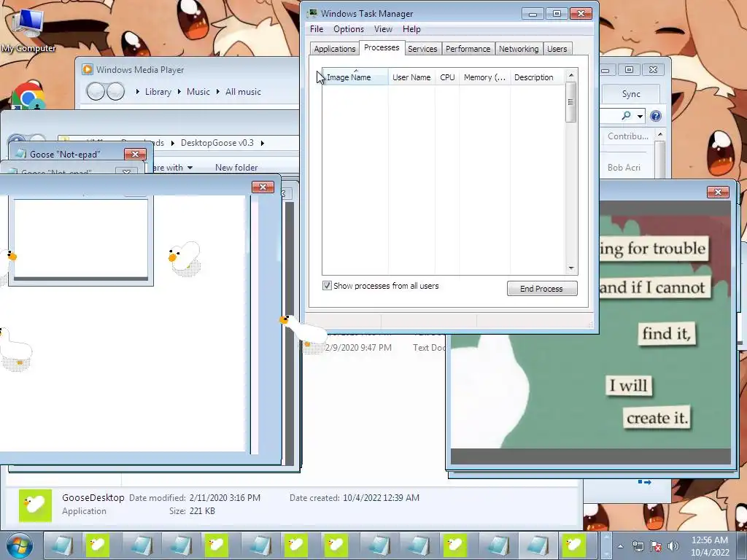Click the Media Player forward arrow button
Screen dimensions: 747x560
click(x=115, y=91)
